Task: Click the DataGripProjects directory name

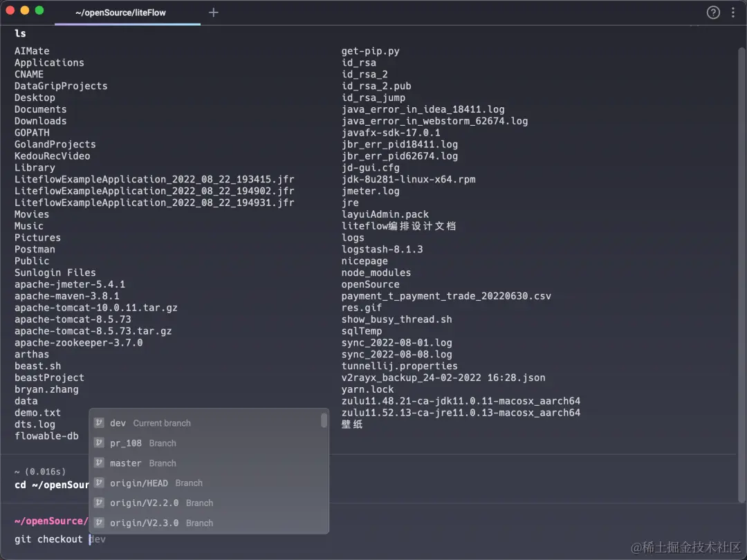Action: click(x=61, y=86)
